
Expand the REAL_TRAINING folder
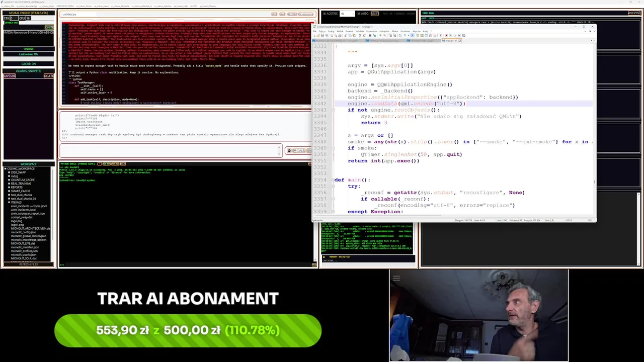(9, 184)
